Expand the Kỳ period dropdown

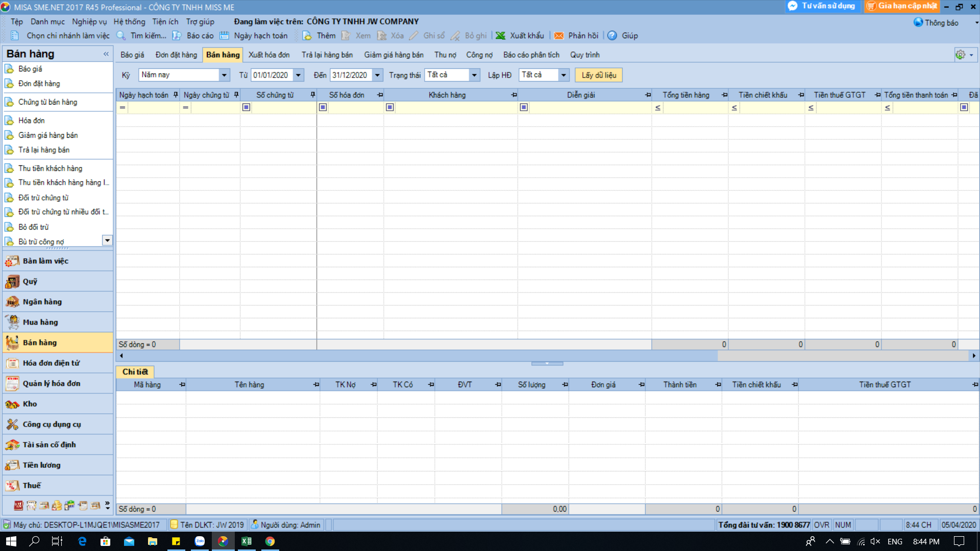coord(224,75)
